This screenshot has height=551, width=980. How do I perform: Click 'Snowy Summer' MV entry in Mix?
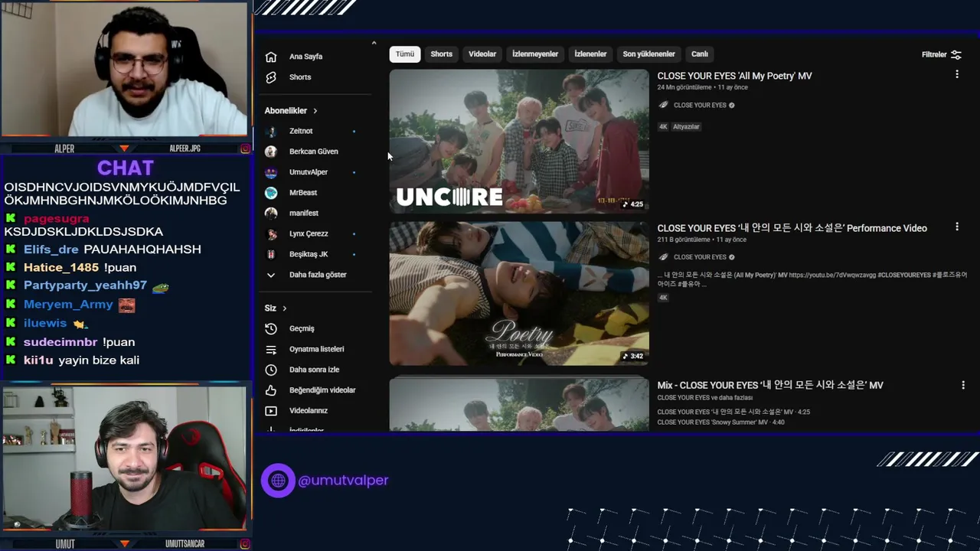pos(720,422)
